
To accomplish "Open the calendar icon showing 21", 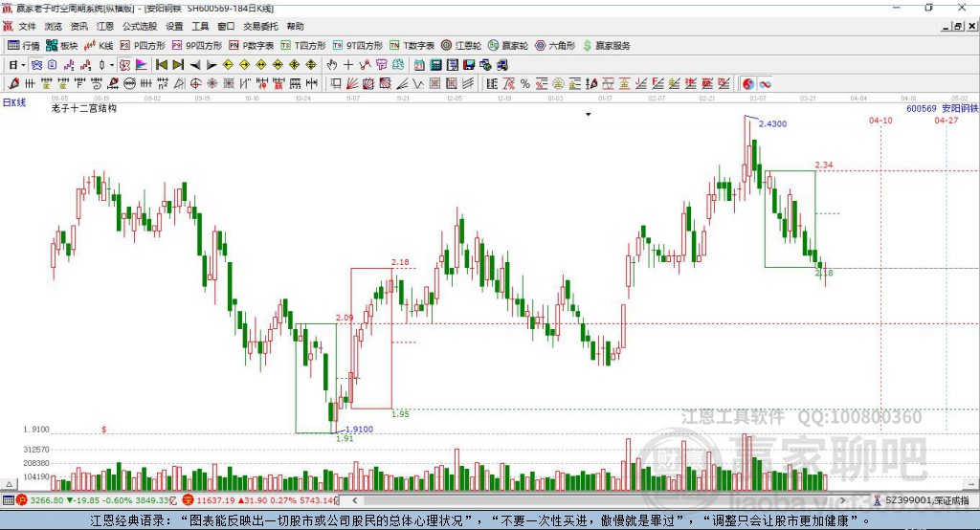I will pos(419,65).
